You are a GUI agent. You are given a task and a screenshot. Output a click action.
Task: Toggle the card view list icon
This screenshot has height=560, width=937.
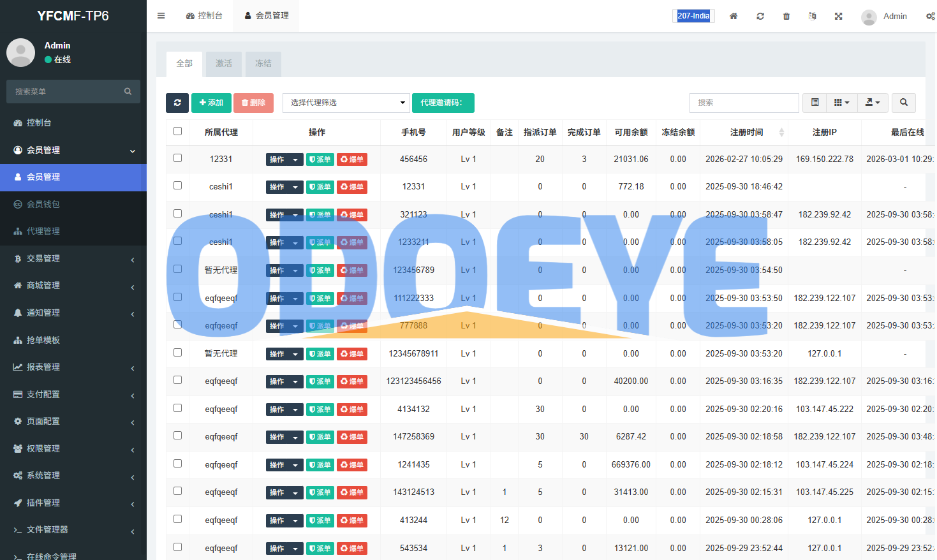tap(815, 103)
